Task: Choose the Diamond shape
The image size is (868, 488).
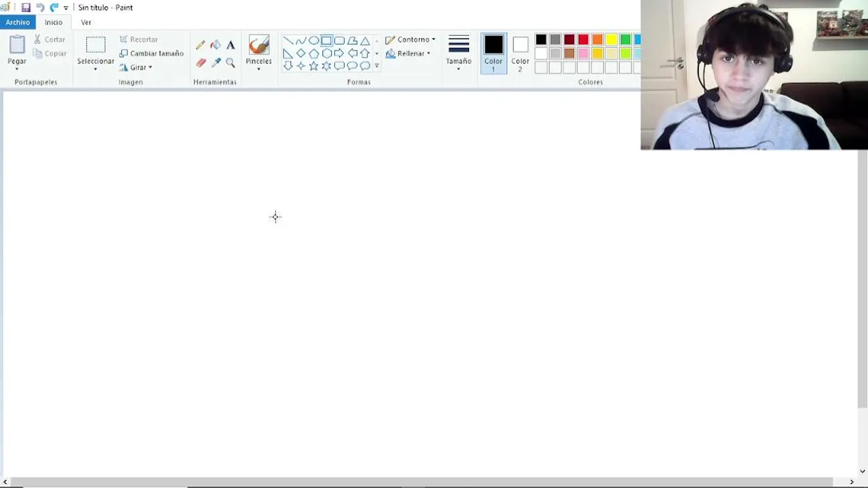Action: click(301, 53)
